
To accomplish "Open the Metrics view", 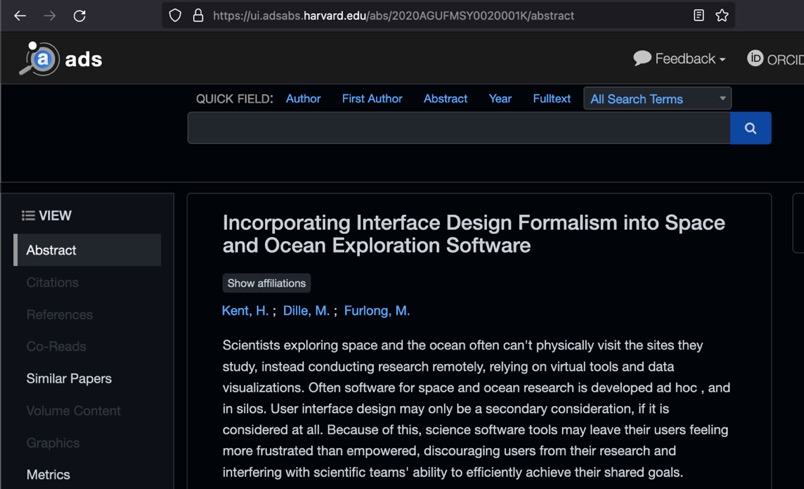I will pyautogui.click(x=48, y=474).
